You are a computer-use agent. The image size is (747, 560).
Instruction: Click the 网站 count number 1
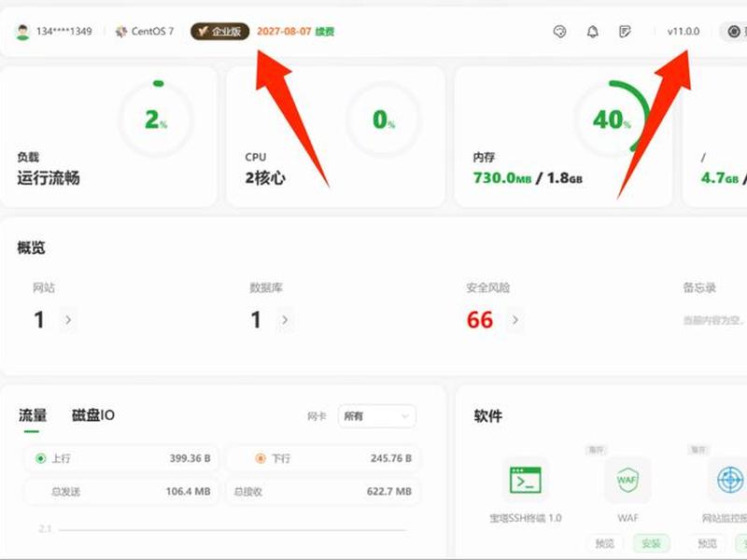pos(39,320)
